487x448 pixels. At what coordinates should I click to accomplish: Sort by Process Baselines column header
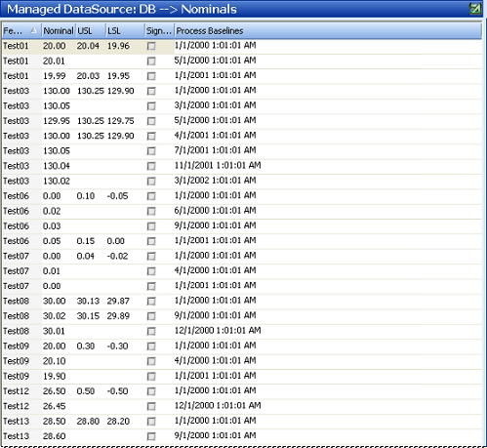tap(328, 31)
